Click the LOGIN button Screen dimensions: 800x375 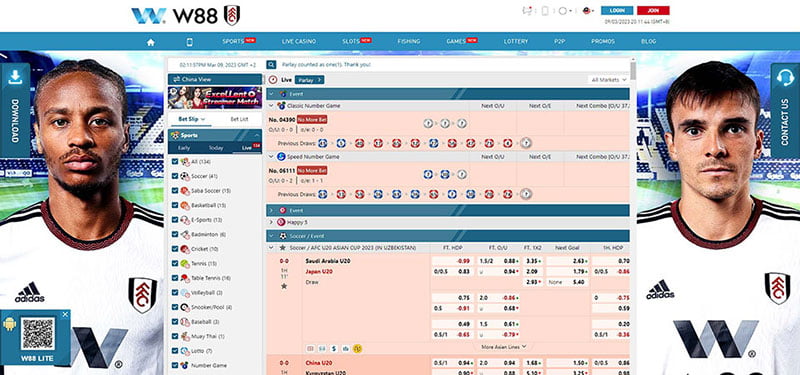pyautogui.click(x=617, y=10)
